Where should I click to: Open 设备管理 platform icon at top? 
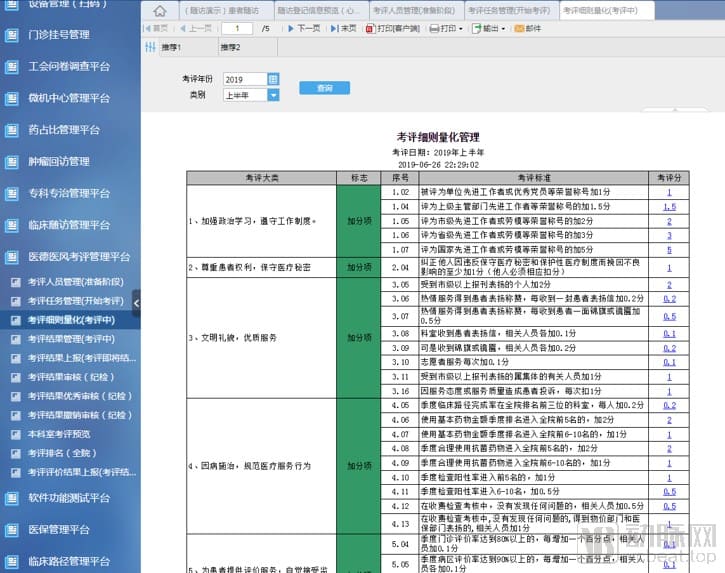(x=12, y=4)
